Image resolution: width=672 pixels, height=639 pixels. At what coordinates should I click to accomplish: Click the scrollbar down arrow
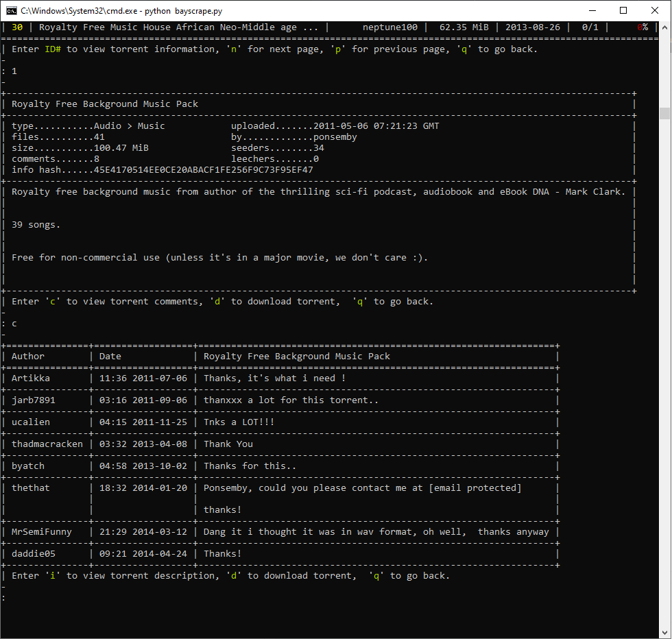(664, 633)
